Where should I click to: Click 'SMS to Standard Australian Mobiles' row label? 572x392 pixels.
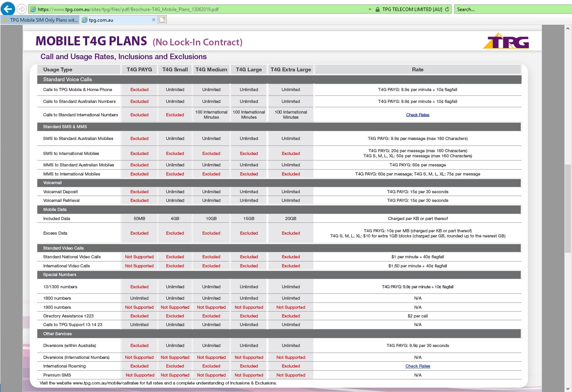(78, 138)
